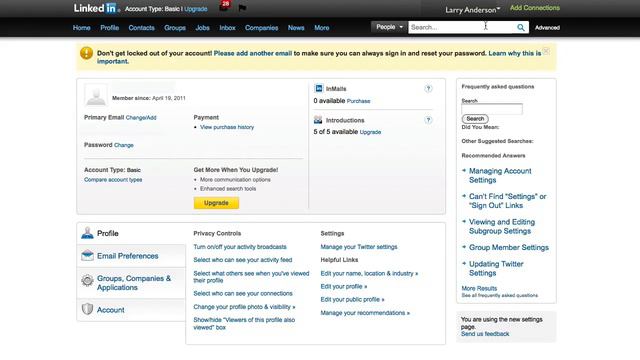Click the Add Connections link
Screen dimensions: 640x360
tap(535, 8)
